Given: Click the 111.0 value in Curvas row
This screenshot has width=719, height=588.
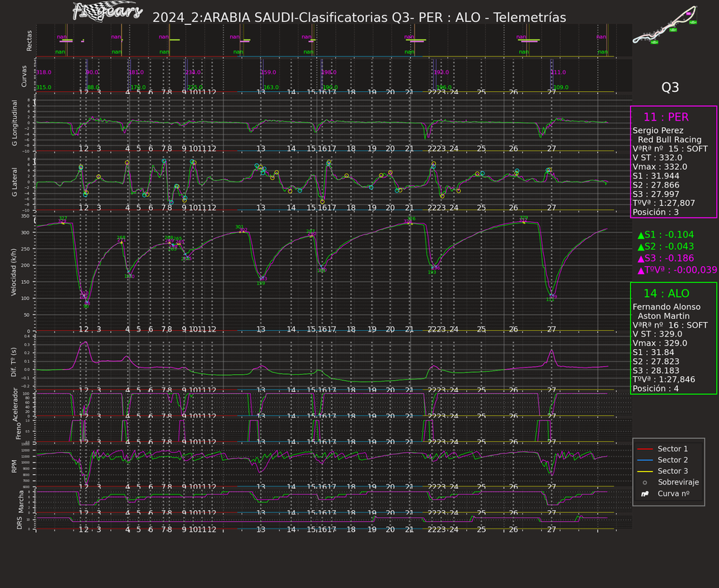Looking at the screenshot, I should tap(558, 73).
